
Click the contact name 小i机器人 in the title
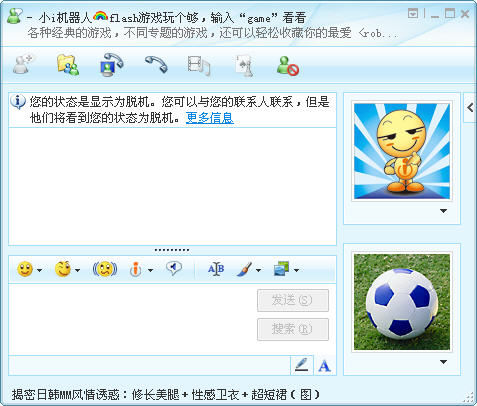[65, 18]
